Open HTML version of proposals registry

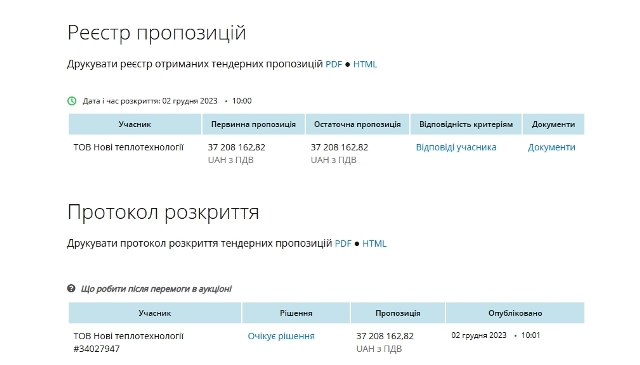click(x=365, y=64)
